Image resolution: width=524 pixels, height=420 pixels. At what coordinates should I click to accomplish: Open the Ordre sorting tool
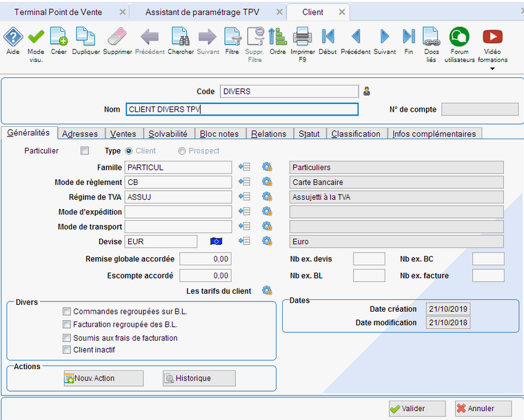(x=278, y=37)
